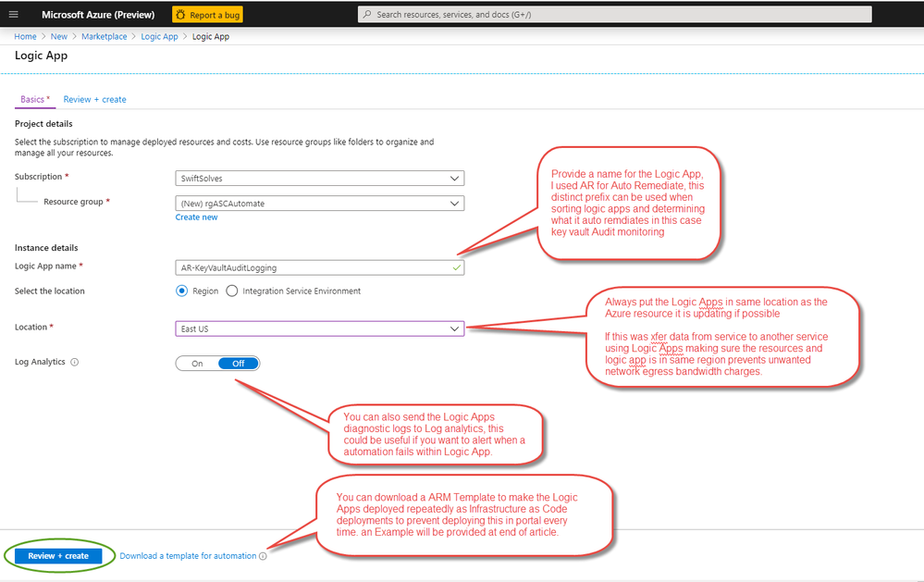The height and width of the screenshot is (582, 924).
Task: Click the search resources and services box
Action: coord(615,14)
